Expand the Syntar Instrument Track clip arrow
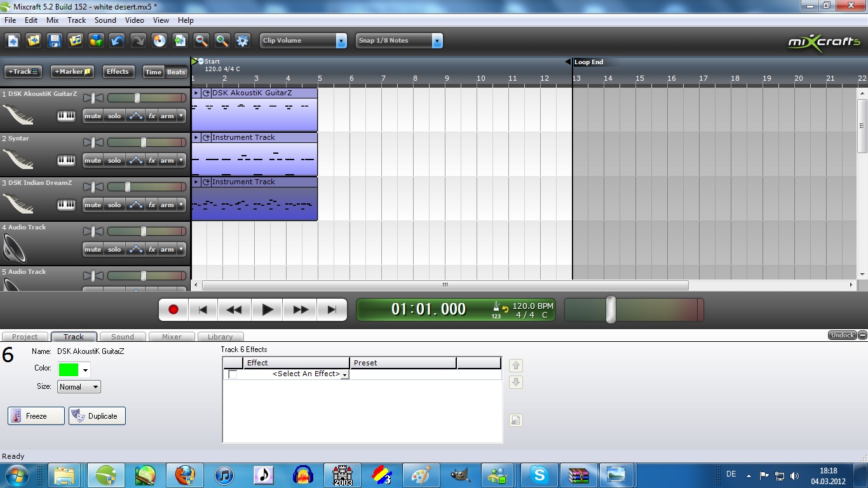The width and height of the screenshot is (868, 488). tap(196, 137)
